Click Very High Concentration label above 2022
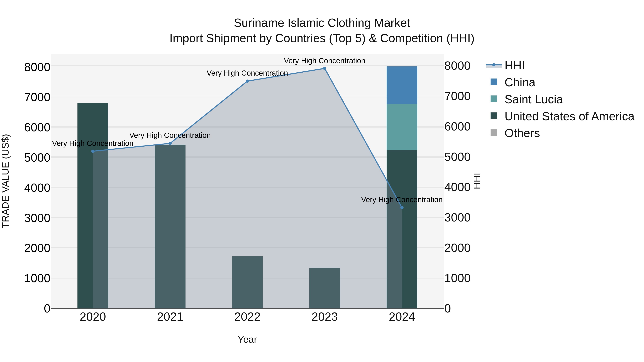The width and height of the screenshot is (644, 362). (x=247, y=73)
